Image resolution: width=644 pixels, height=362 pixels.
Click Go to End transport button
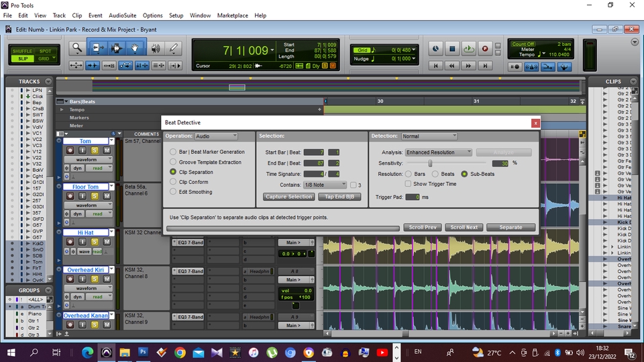tap(485, 65)
